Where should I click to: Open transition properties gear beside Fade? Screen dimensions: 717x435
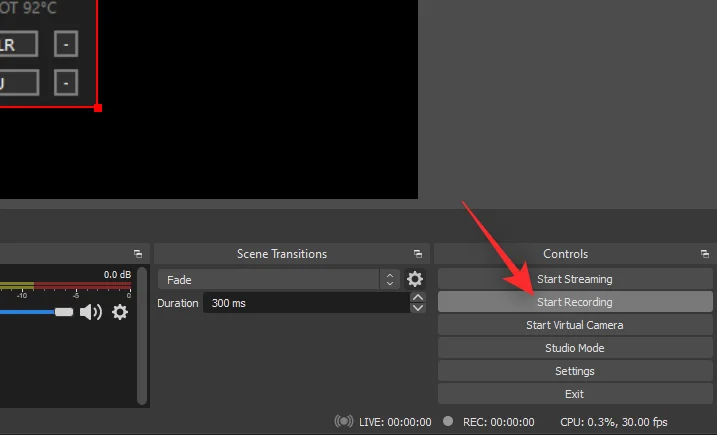click(x=415, y=280)
